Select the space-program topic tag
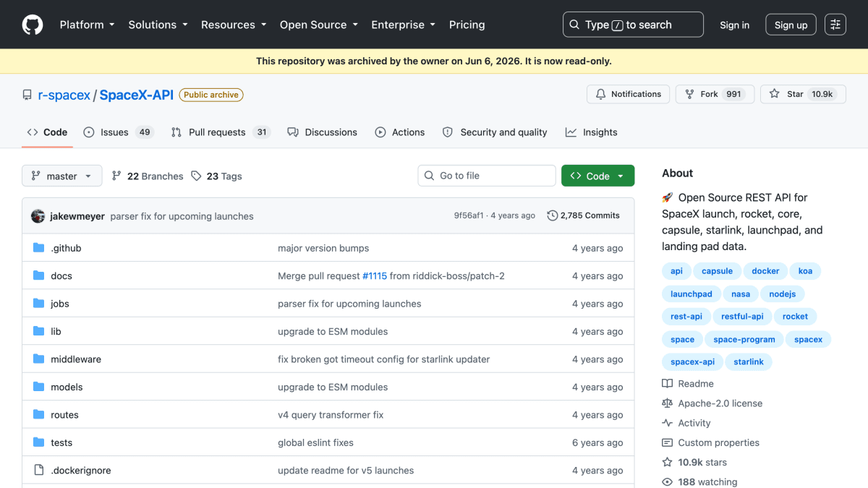Image resolution: width=868 pixels, height=488 pixels. (744, 339)
